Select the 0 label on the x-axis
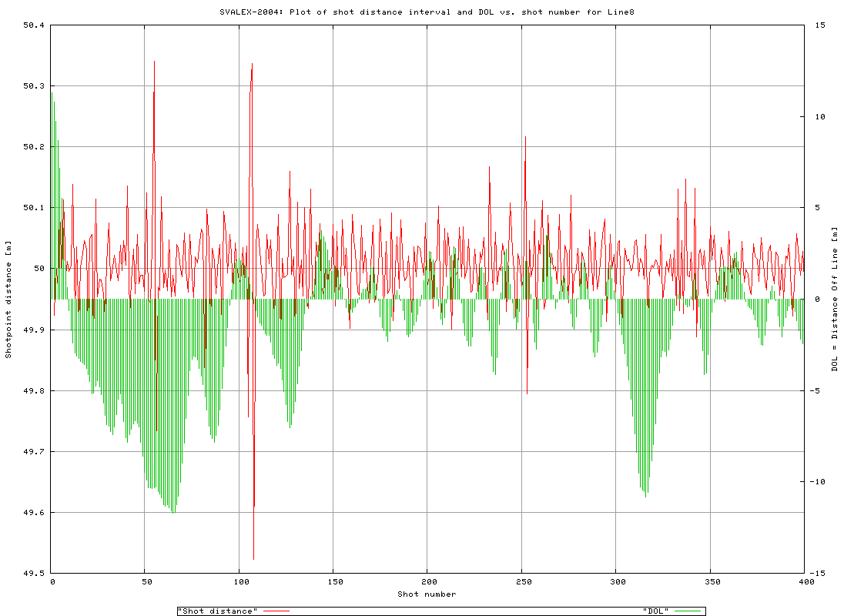Screen dimensions: 844x616 [x=51, y=581]
